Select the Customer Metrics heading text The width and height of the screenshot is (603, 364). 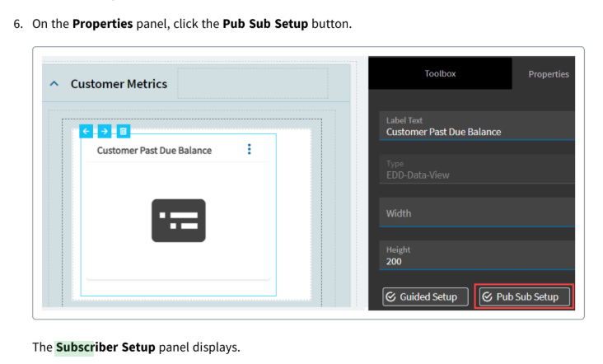(119, 84)
